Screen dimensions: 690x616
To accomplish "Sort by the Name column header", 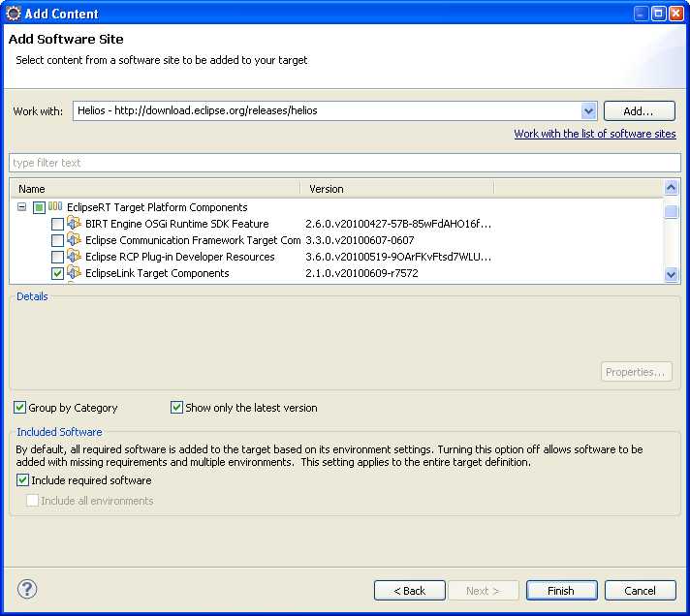I will point(155,189).
